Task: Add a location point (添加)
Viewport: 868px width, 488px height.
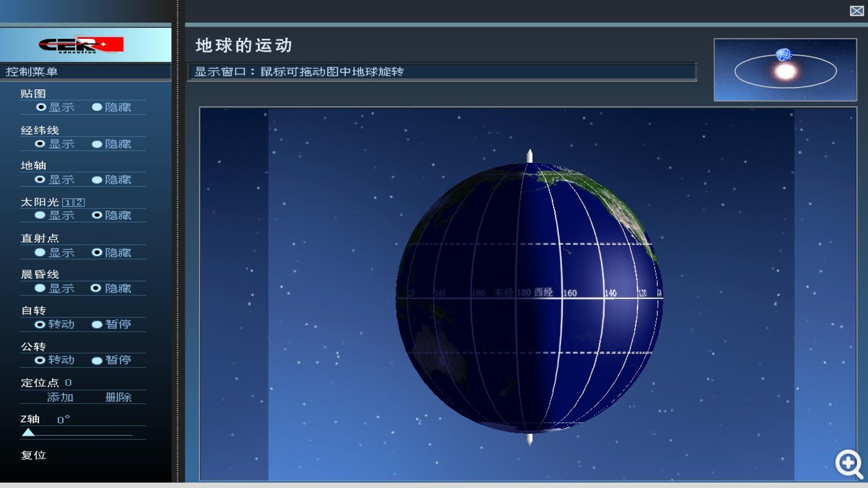Action: pyautogui.click(x=60, y=397)
